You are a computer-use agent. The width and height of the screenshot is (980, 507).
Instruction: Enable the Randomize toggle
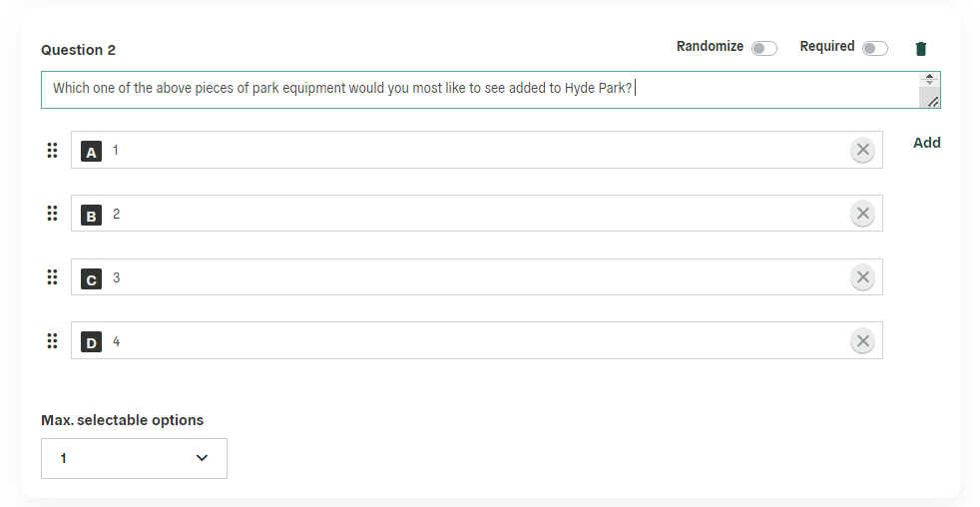tap(764, 49)
